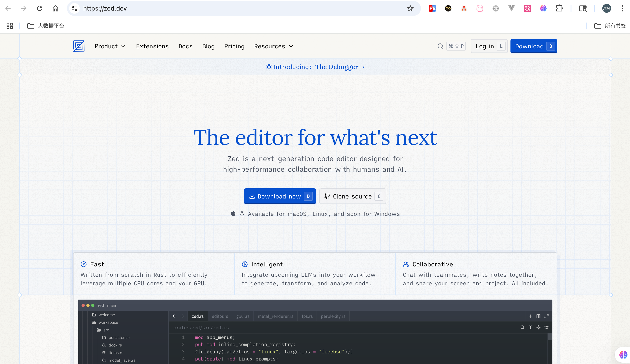Click the Zed logo icon
Screen dimensions: 630x364
(x=79, y=46)
